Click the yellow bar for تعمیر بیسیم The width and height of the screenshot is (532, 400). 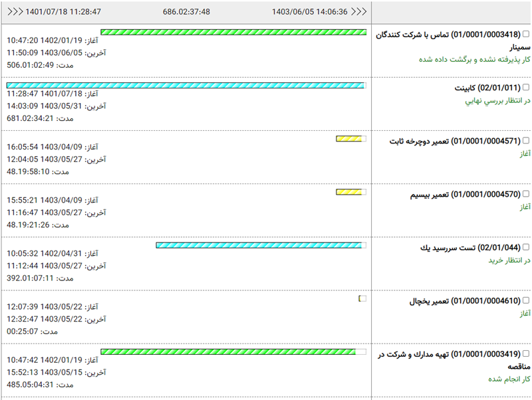point(349,192)
